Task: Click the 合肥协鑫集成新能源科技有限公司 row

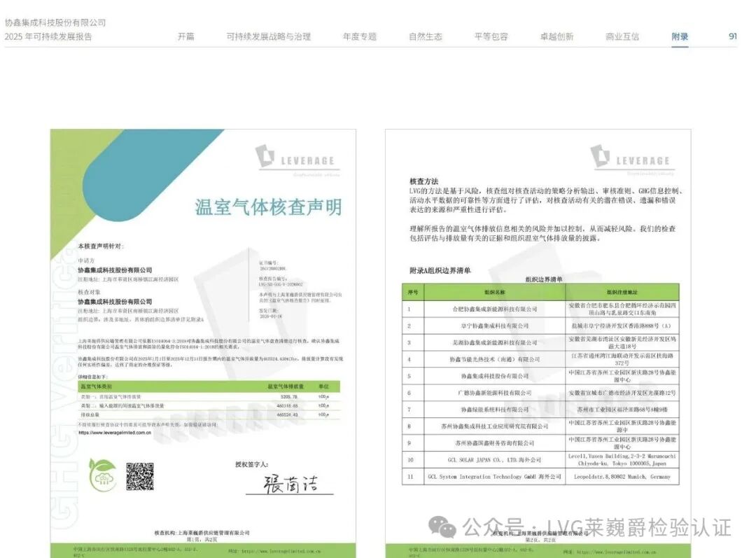Action: point(540,309)
